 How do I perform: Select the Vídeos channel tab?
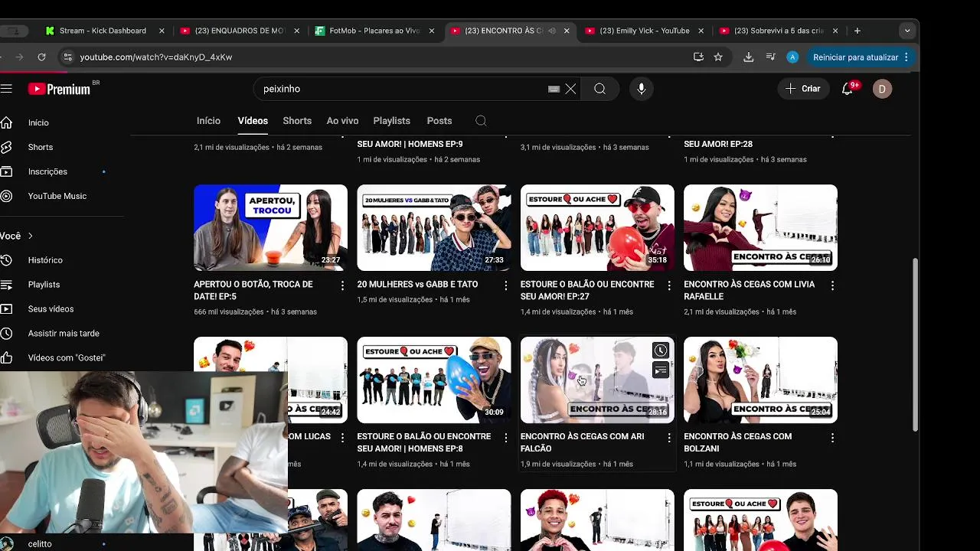click(253, 121)
